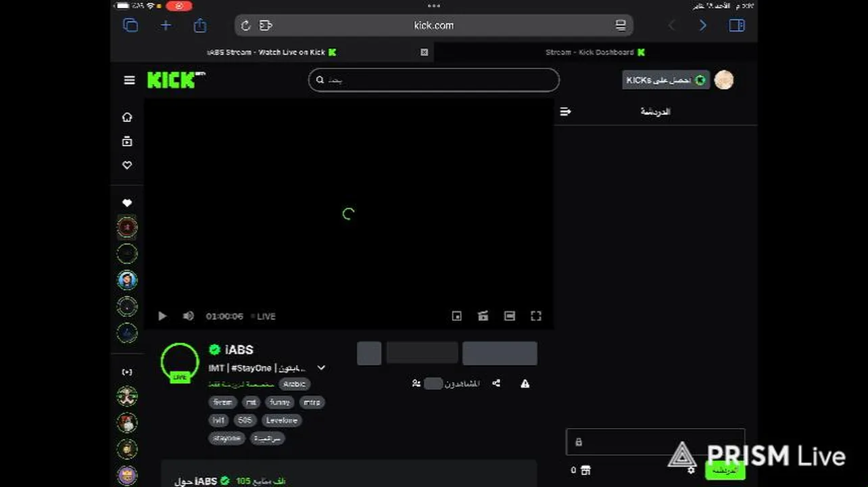
Task: Go to Home in the sidebar
Action: click(127, 117)
